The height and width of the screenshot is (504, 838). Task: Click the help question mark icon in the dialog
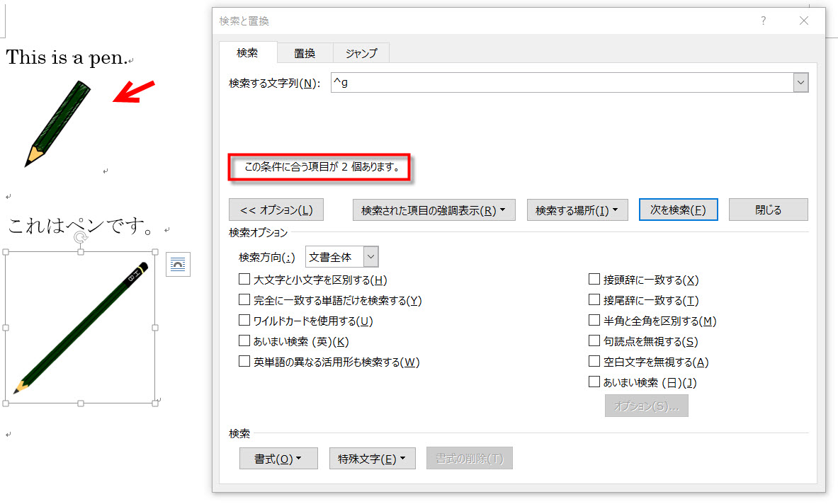click(x=763, y=21)
